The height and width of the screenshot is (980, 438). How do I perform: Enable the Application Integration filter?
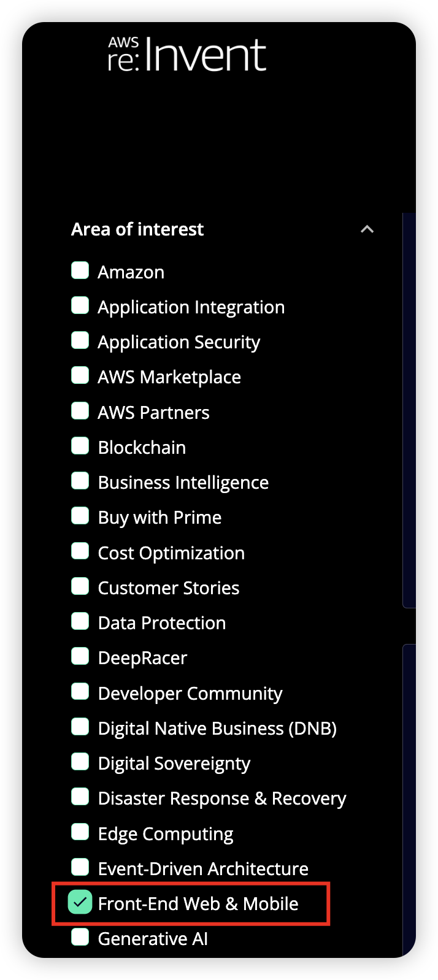(80, 305)
